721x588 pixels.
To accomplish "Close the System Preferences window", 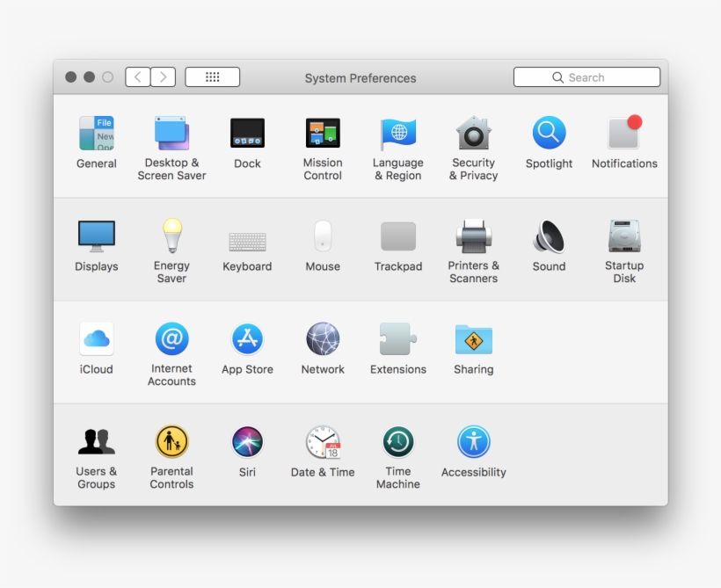I will pos(71,76).
